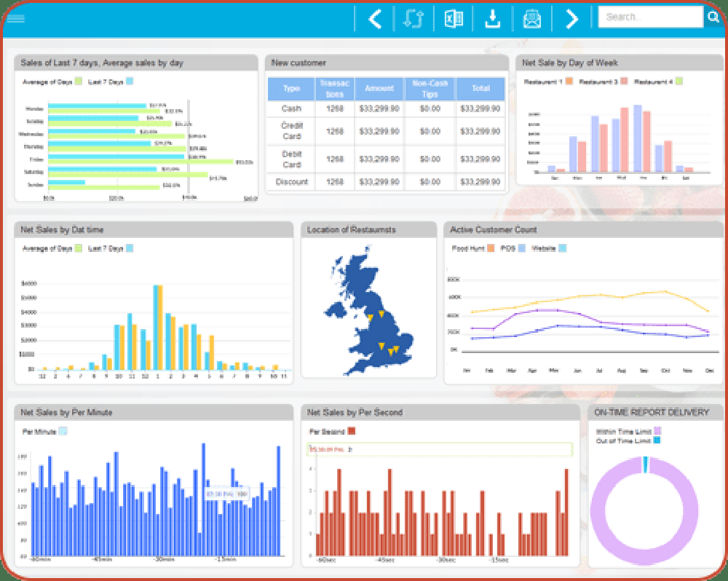Click the tooltip in Net Sales by Per Minute chart
728x581 pixels.
click(x=227, y=494)
